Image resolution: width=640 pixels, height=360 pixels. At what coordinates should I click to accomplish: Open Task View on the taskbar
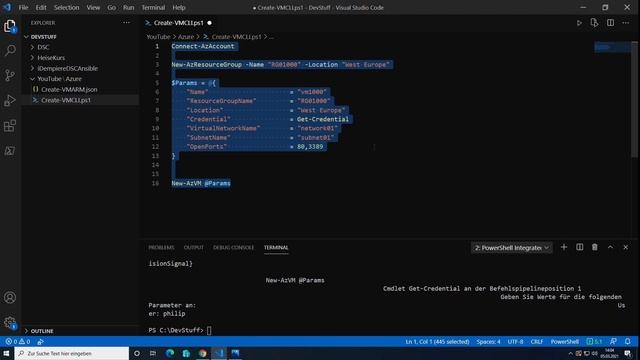(153, 353)
